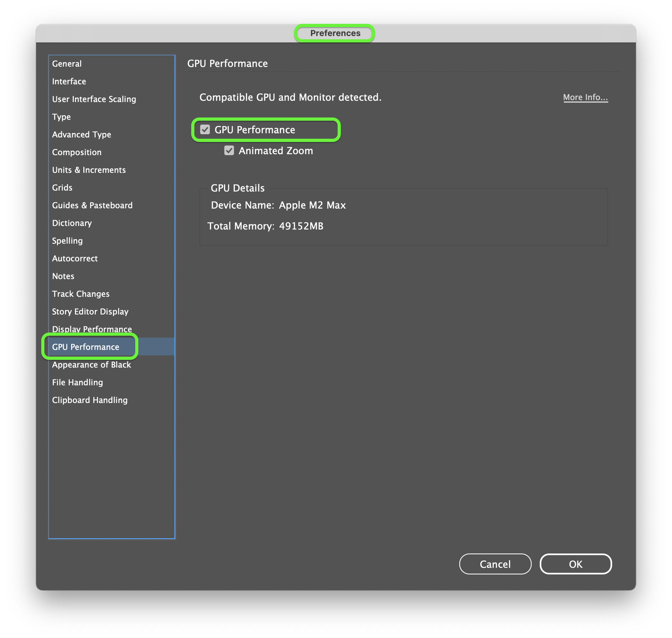Select Clipboard Handling preferences

[x=90, y=400]
